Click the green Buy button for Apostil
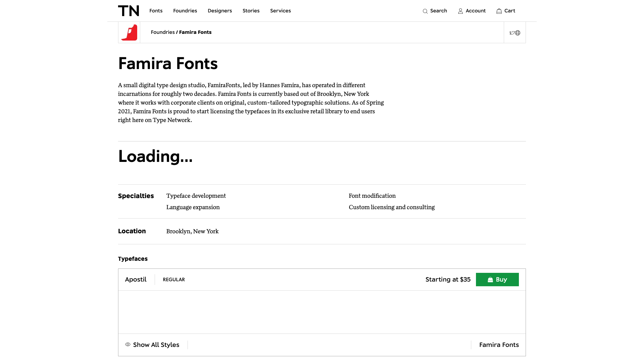 [497, 280]
